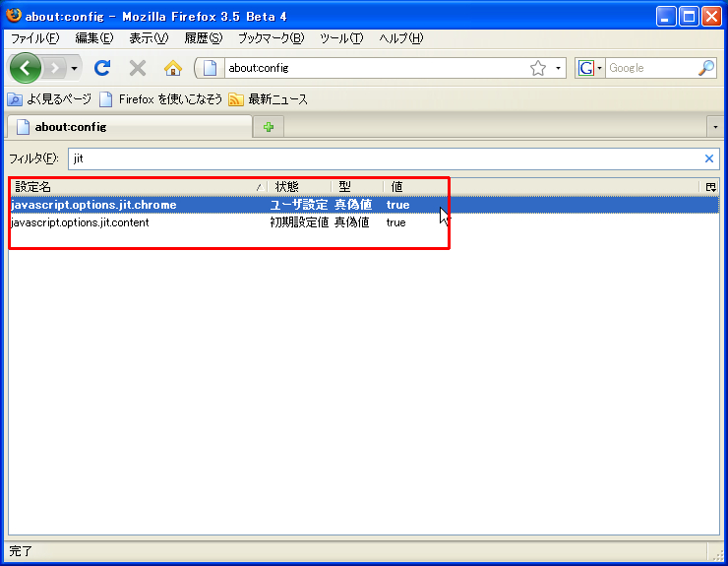Go to the Home page

173,68
